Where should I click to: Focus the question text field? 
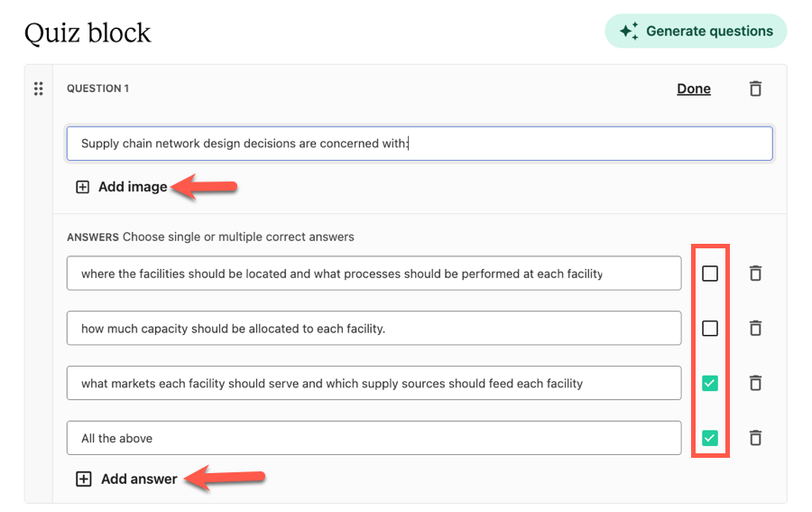pos(420,144)
